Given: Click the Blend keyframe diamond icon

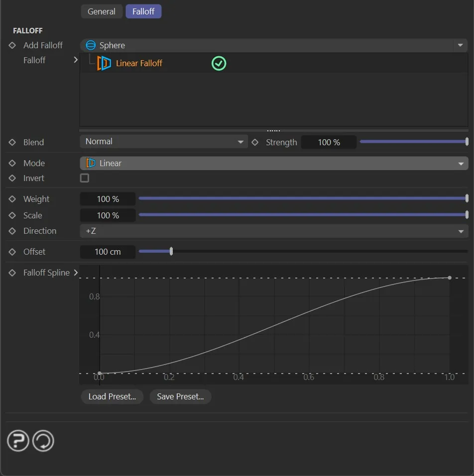Looking at the screenshot, I should (x=12, y=142).
